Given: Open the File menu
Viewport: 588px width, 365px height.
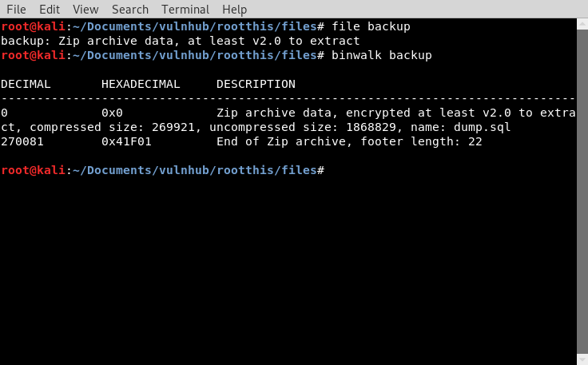Looking at the screenshot, I should [x=16, y=10].
